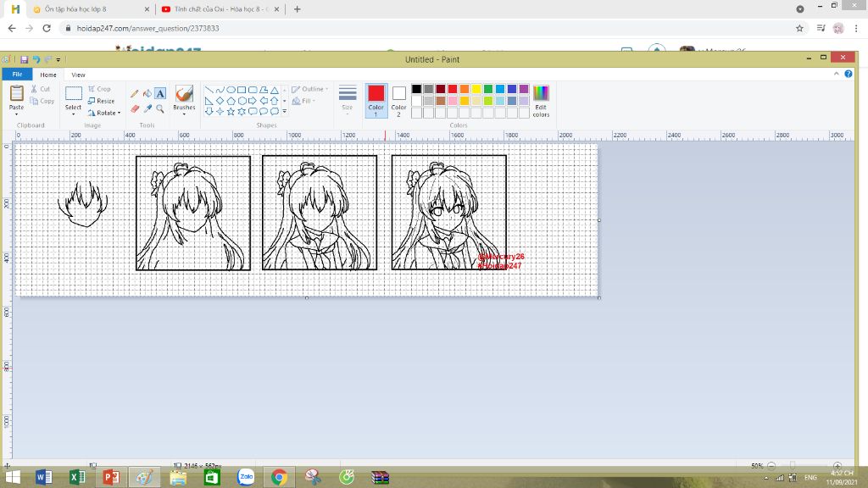Open Word from the taskbar

(43, 477)
